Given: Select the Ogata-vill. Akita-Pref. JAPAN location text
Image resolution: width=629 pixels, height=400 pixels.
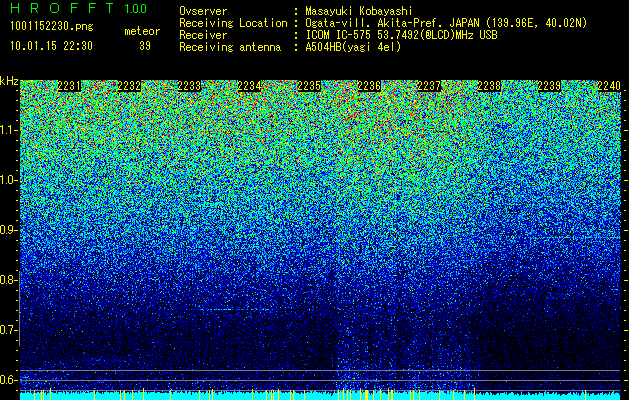Looking at the screenshot, I should coord(446,23).
